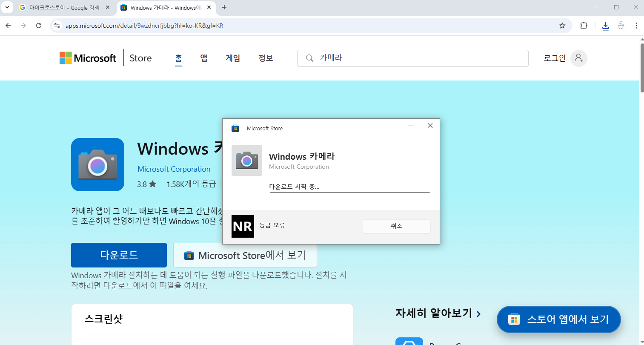The width and height of the screenshot is (644, 345).
Task: Click 스토어 앱에서 보기 floating button
Action: 558,319
